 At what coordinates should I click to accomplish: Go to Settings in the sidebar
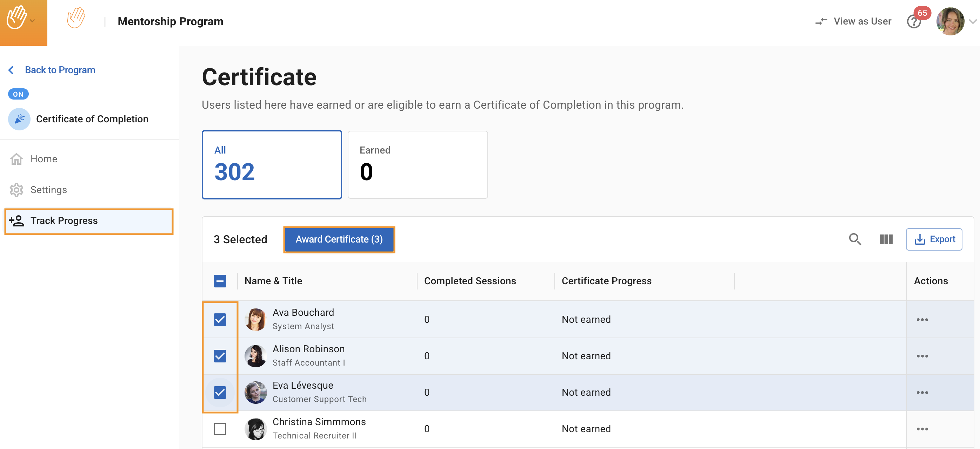48,190
